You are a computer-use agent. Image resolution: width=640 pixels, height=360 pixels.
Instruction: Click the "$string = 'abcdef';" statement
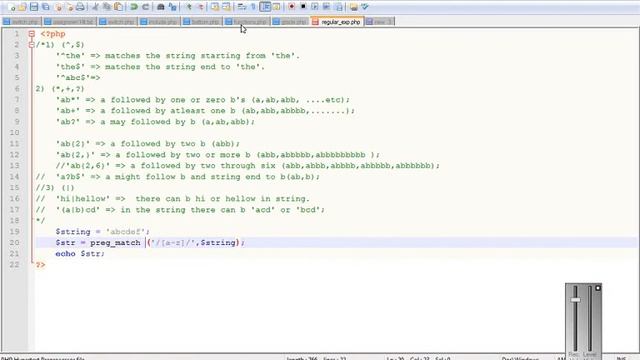tap(102, 232)
